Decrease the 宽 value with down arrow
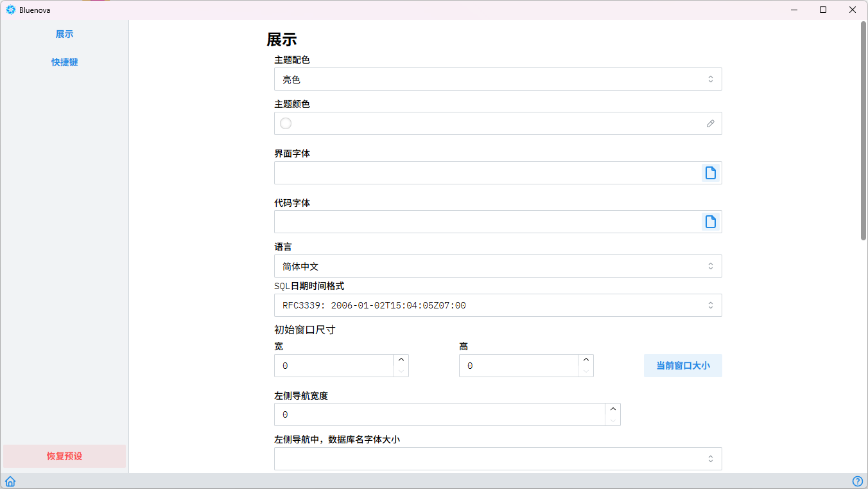868x489 pixels. [401, 371]
